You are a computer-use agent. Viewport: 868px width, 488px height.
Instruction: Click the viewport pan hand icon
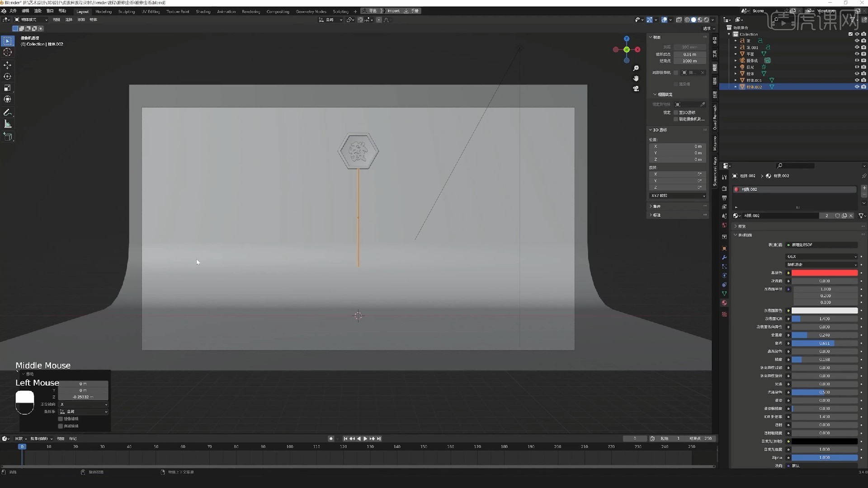636,79
